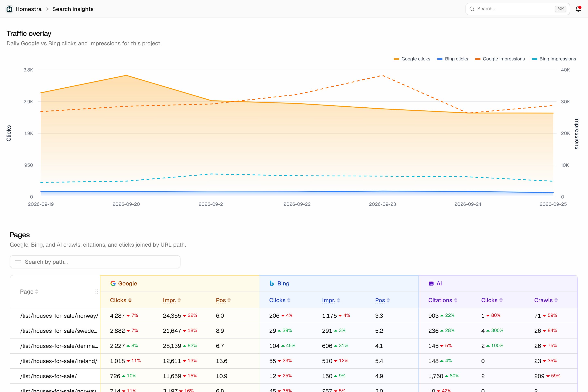Click 2026-09-20 date on chart axis
Image resolution: width=588 pixels, height=392 pixels.
126,204
